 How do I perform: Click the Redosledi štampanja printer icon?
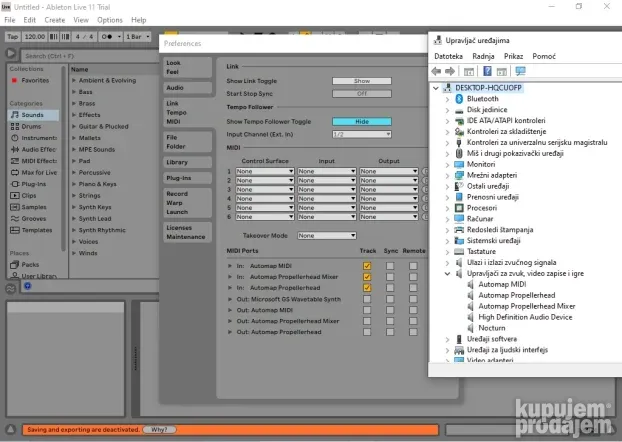coord(459,230)
